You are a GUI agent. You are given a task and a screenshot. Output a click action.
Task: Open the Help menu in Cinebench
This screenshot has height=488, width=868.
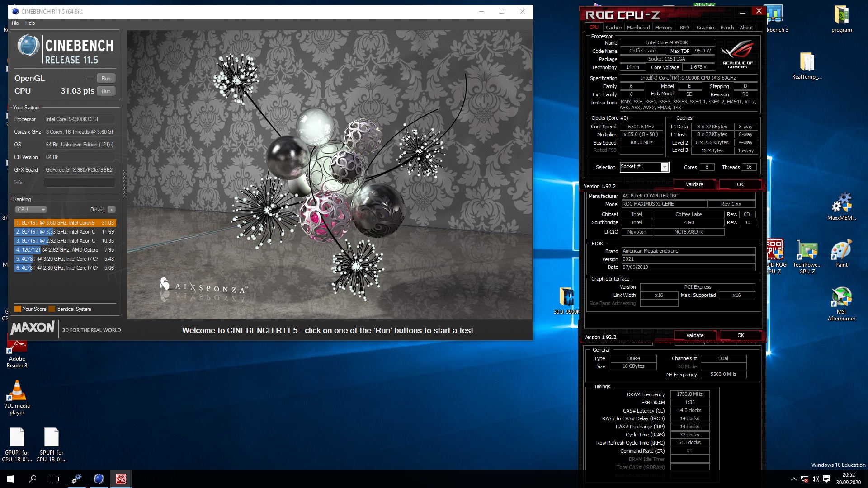pos(30,23)
